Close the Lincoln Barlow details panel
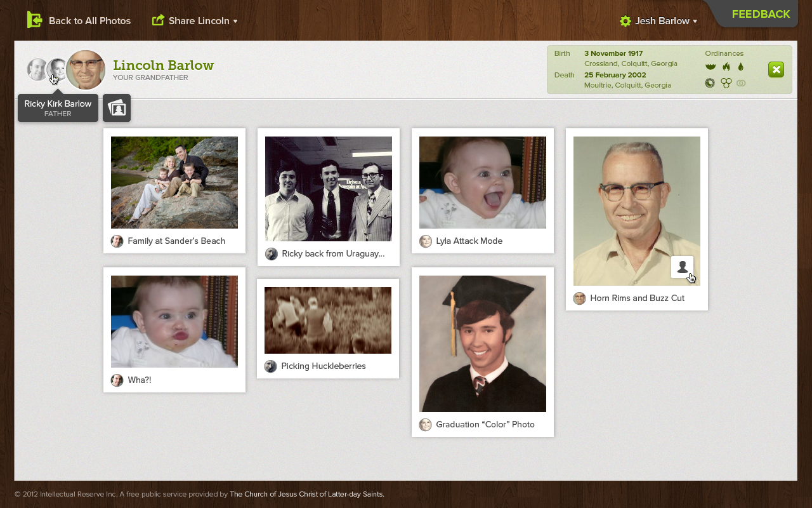The width and height of the screenshot is (812, 508). pyautogui.click(x=776, y=70)
